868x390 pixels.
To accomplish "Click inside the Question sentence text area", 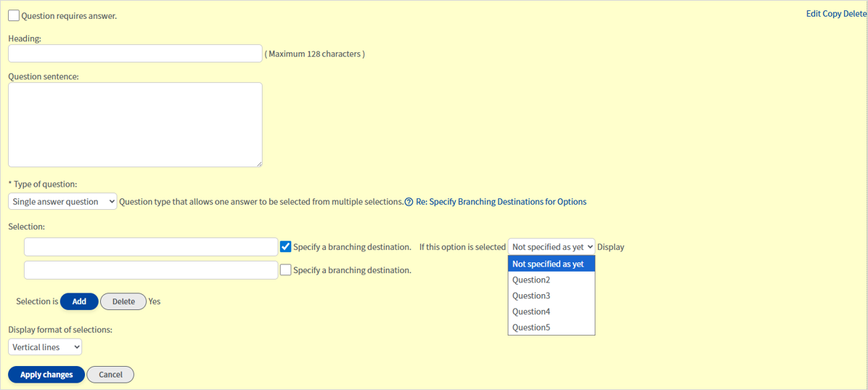I will click(135, 125).
